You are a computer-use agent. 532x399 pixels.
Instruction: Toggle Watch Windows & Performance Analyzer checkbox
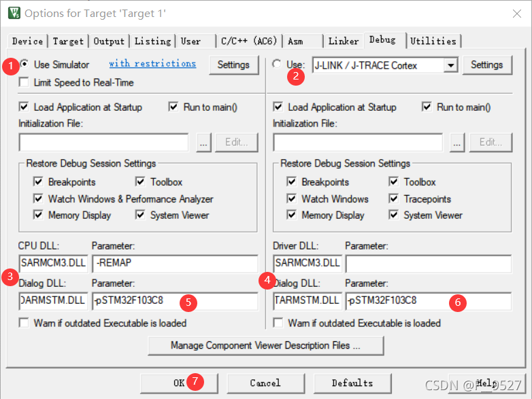tap(38, 198)
